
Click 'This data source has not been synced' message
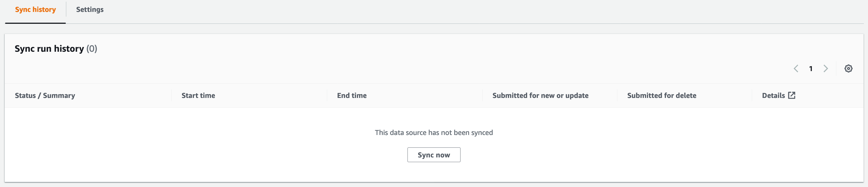[x=434, y=133]
